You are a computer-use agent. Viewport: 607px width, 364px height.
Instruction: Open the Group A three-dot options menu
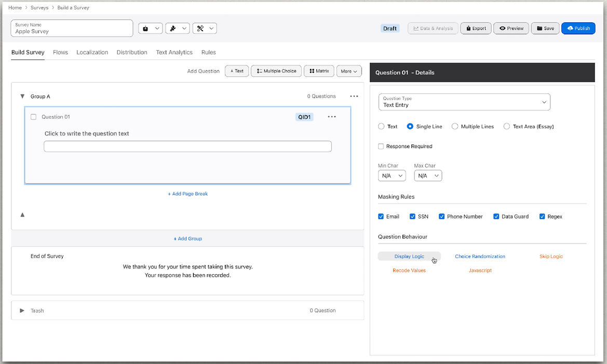coord(354,96)
